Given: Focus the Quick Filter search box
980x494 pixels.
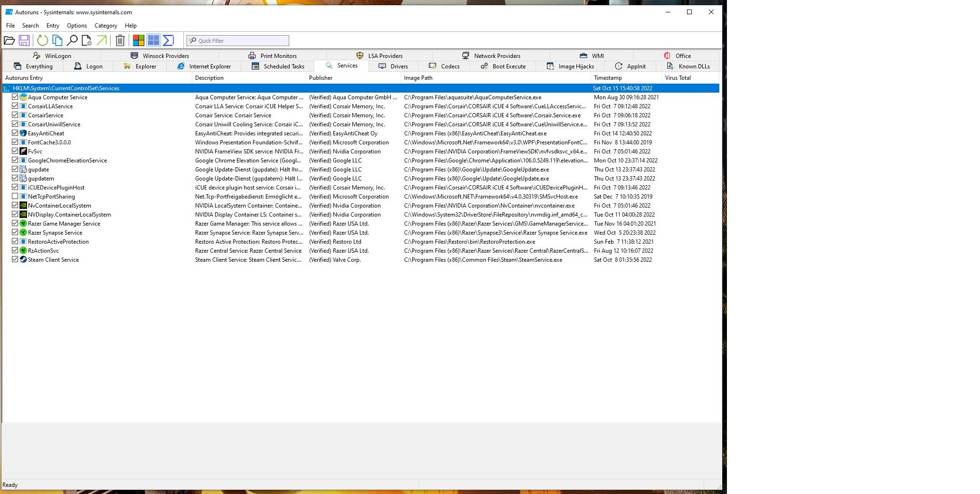Looking at the screenshot, I should tap(238, 41).
